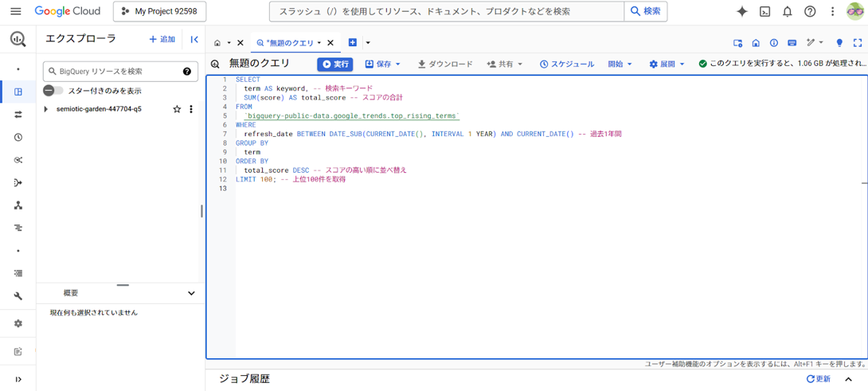This screenshot has width=868, height=391.
Task: Open the notifications bell
Action: tap(788, 12)
